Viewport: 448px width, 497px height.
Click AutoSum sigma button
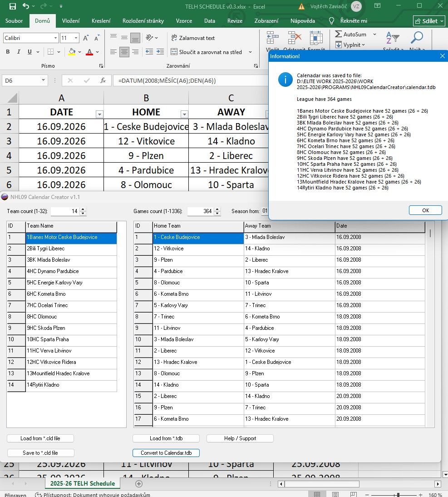coord(351,34)
